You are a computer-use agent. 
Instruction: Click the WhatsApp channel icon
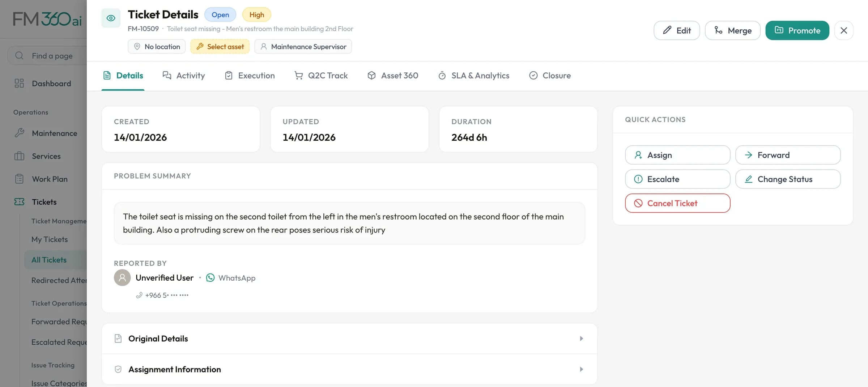coord(210,278)
